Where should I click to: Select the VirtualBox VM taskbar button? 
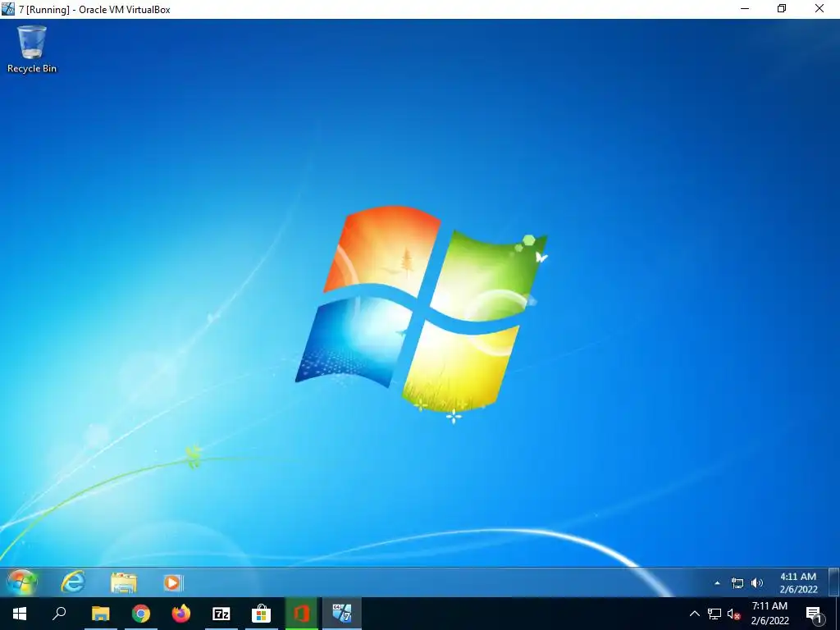tap(342, 614)
